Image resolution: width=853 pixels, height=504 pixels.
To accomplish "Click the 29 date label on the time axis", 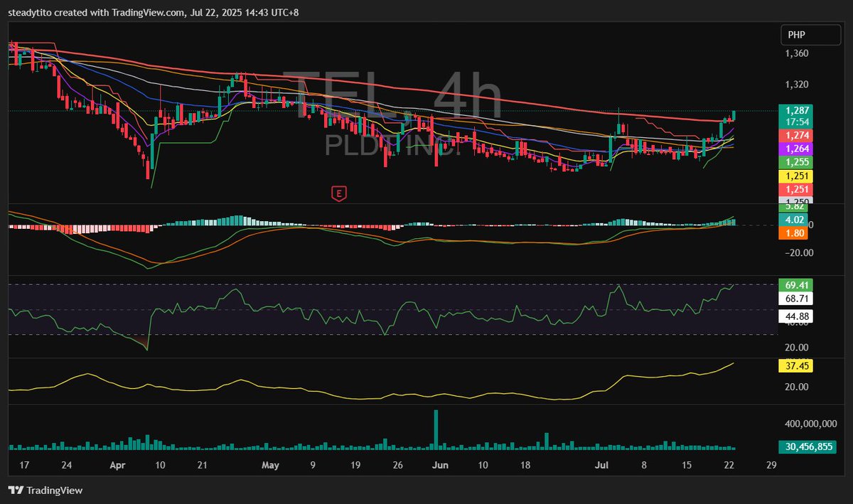I will [x=771, y=466].
